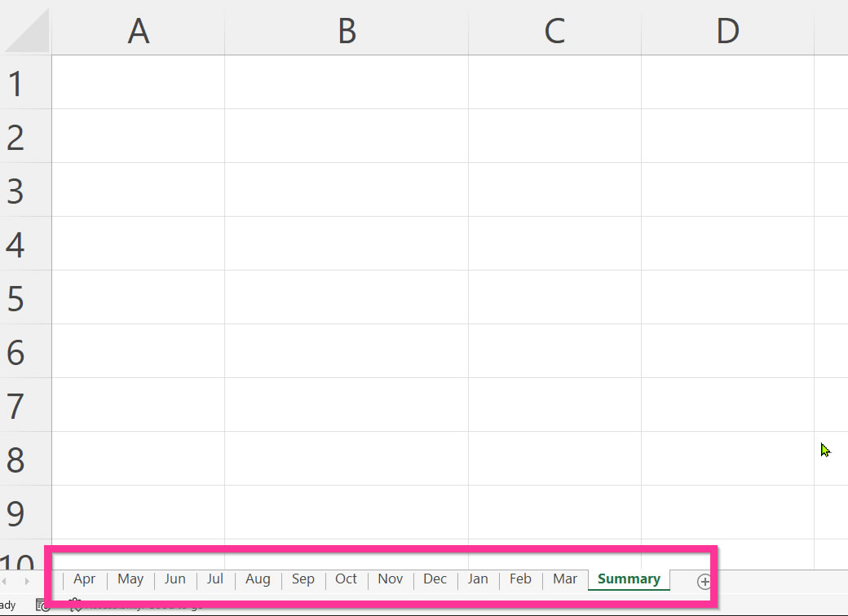Click cell B3 in the grid
This screenshot has height=616, width=848.
tap(346, 190)
